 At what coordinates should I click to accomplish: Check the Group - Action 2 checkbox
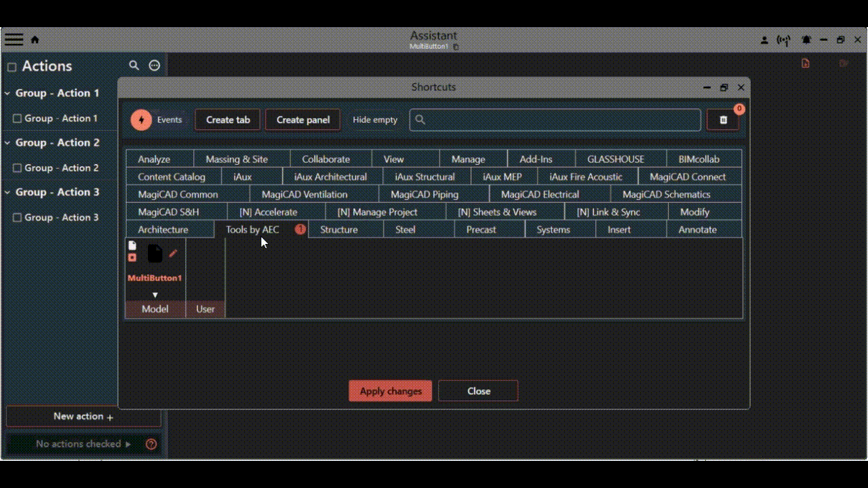click(18, 168)
